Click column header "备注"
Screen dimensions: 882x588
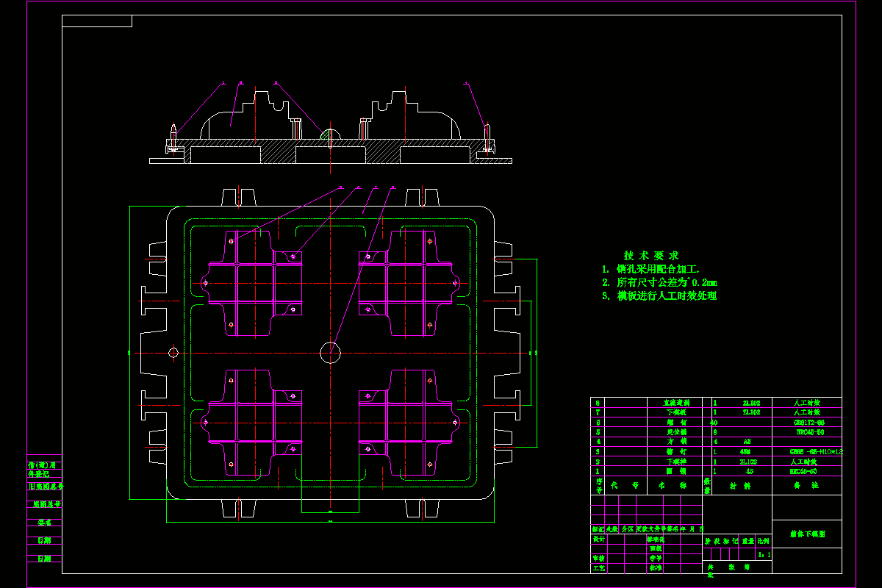(x=807, y=486)
